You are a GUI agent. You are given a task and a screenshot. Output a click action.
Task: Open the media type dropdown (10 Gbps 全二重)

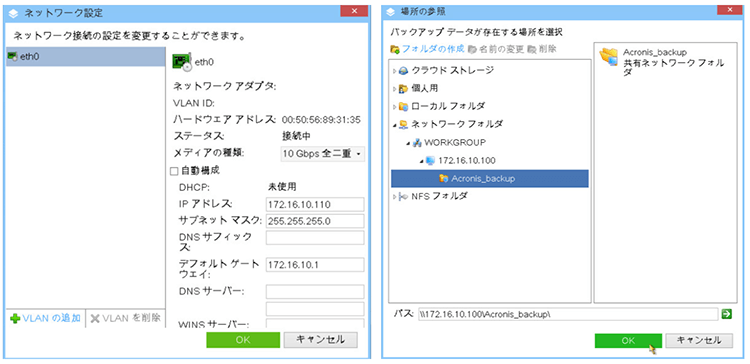(322, 154)
